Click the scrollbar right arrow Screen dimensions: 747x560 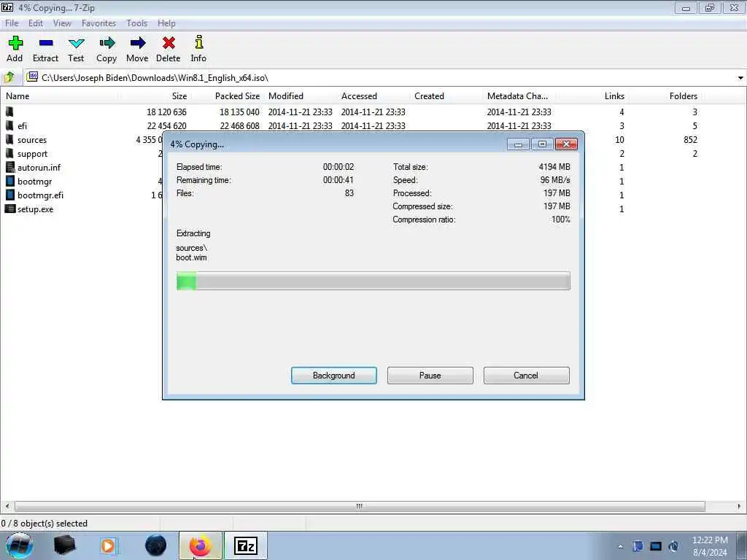tap(740, 506)
